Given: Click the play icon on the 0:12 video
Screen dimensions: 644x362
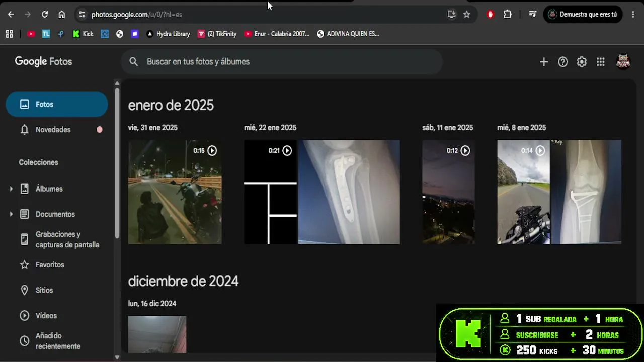Looking at the screenshot, I should (465, 150).
